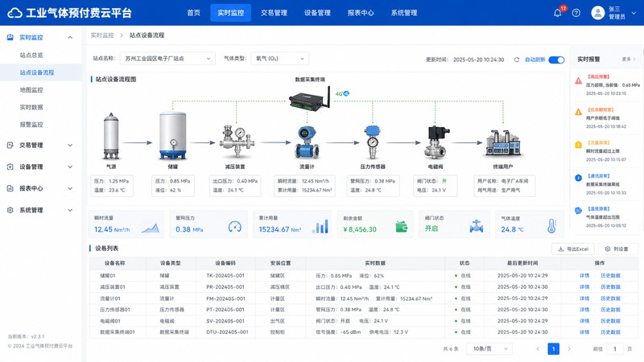
Task: Select the solenoid valve device icon
Action: tap(436, 142)
